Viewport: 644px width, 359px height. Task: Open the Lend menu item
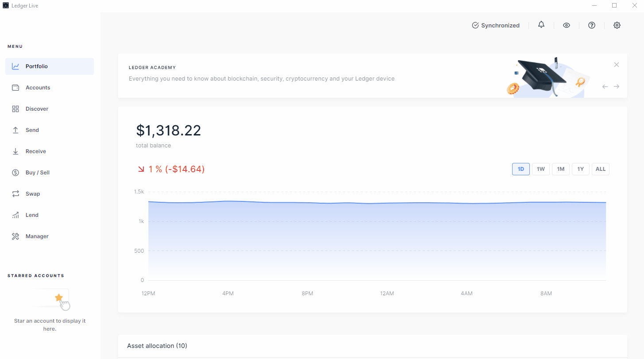(x=50, y=215)
